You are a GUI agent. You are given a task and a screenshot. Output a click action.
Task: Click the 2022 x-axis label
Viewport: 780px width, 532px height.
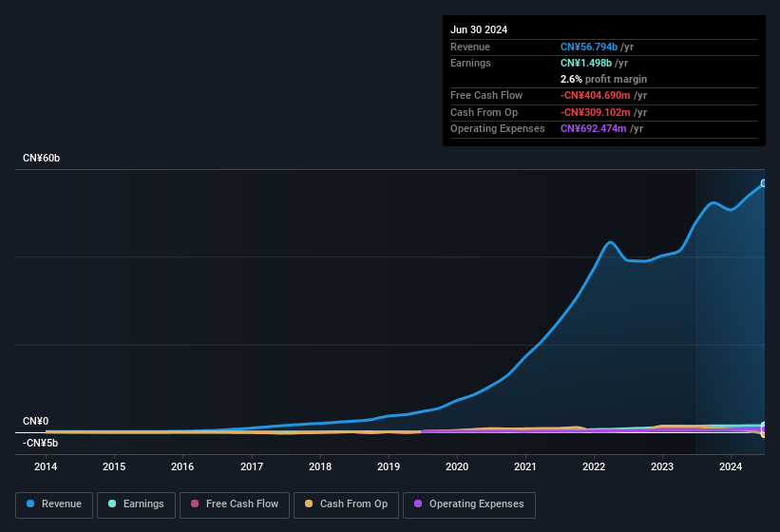[x=594, y=466]
